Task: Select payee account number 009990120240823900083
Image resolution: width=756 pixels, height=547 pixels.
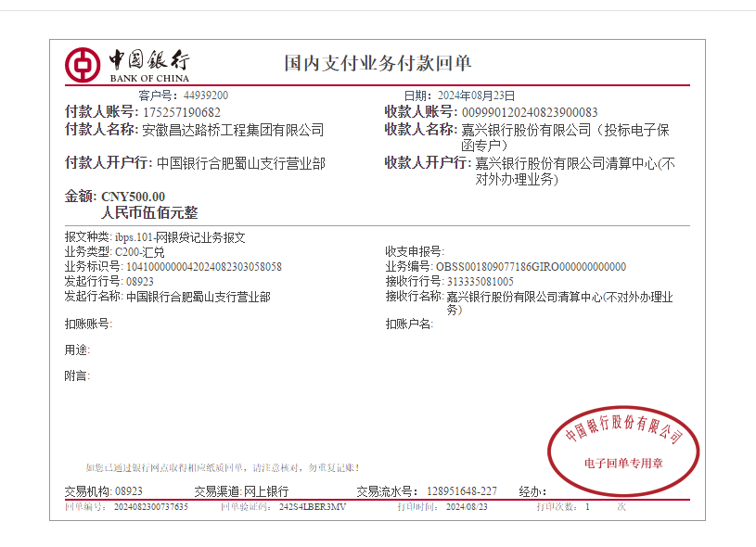Action: point(530,112)
